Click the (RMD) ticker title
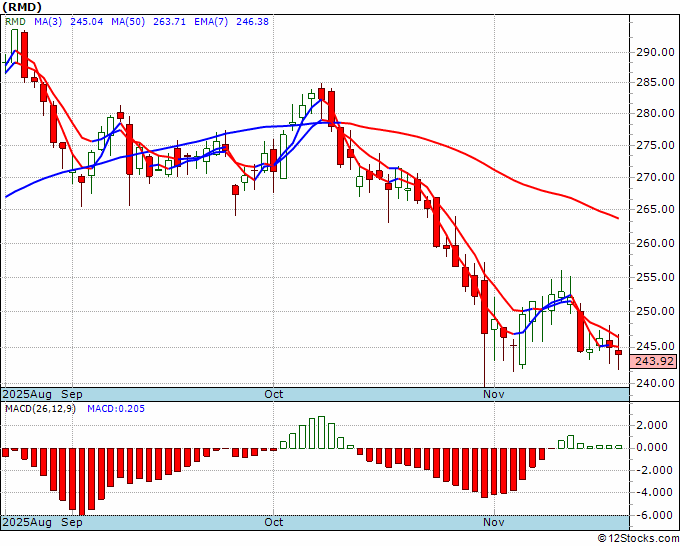Image resolution: width=680 pixels, height=546 pixels. click(22, 7)
